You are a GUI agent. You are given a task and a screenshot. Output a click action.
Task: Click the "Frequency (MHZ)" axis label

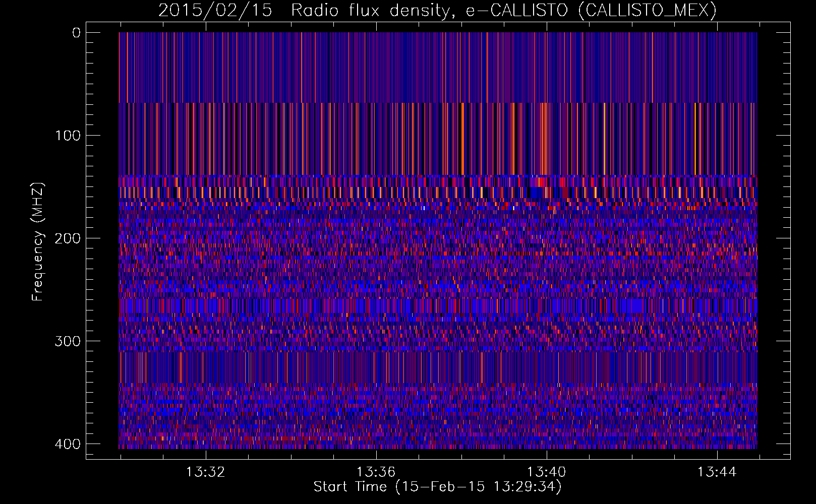point(38,242)
